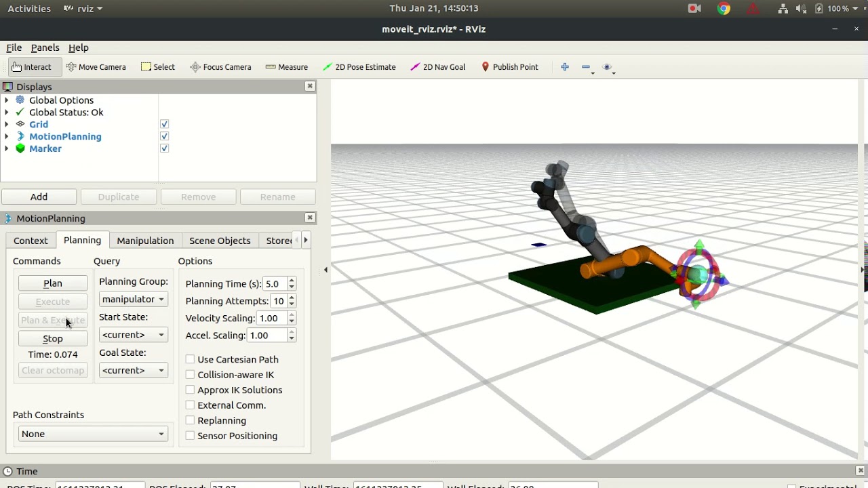Image resolution: width=868 pixels, height=488 pixels.
Task: Expand the Global Status tree item
Action: pyautogui.click(x=7, y=113)
